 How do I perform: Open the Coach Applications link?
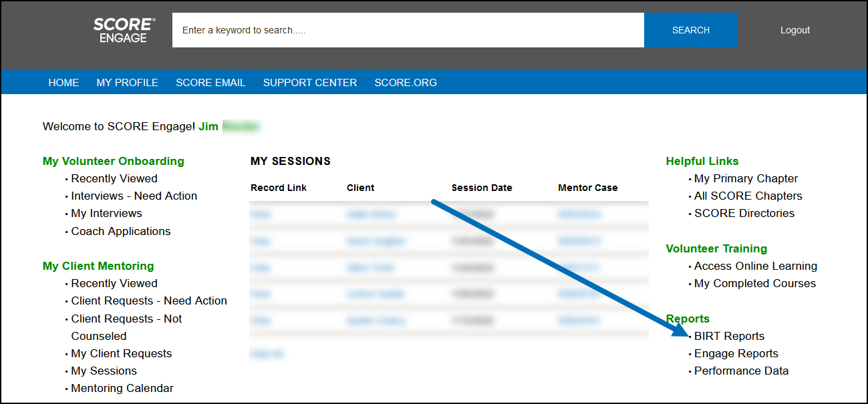[x=121, y=231]
